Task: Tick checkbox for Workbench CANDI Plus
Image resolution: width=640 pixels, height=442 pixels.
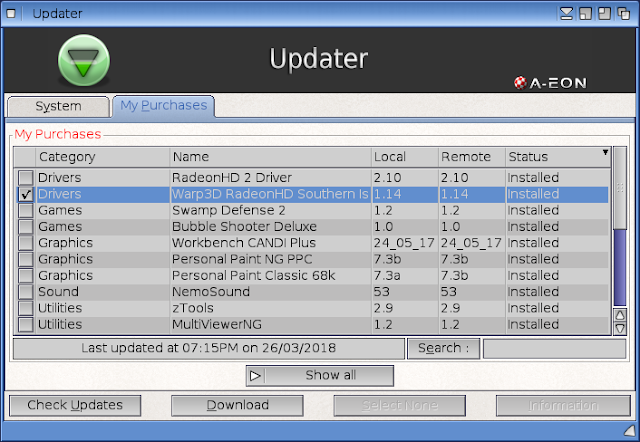Action: tap(26, 243)
